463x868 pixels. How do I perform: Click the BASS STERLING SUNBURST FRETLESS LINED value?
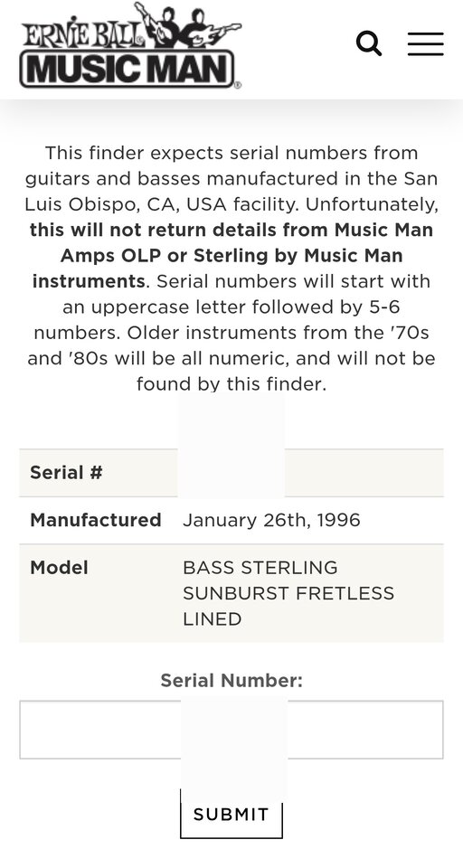pyautogui.click(x=288, y=593)
